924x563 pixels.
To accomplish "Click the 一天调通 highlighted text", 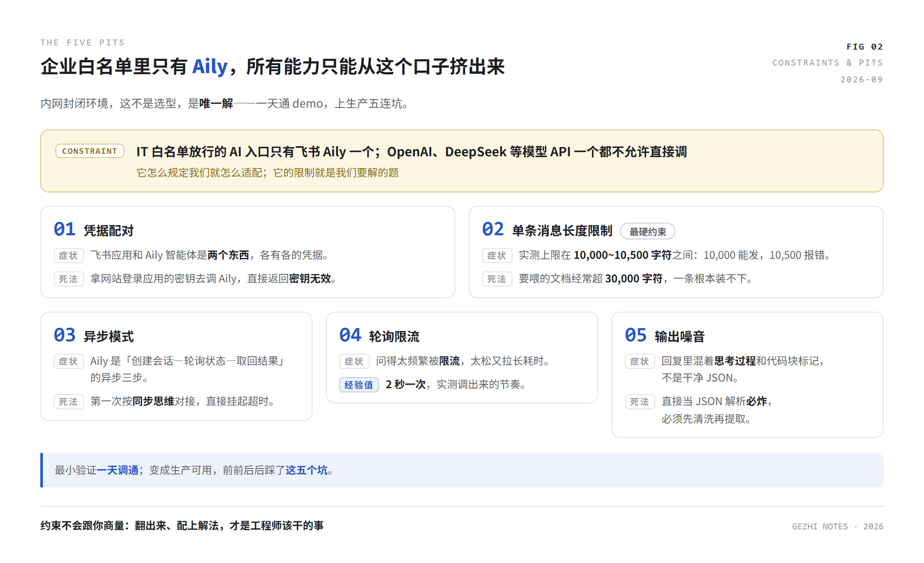I will pyautogui.click(x=118, y=470).
